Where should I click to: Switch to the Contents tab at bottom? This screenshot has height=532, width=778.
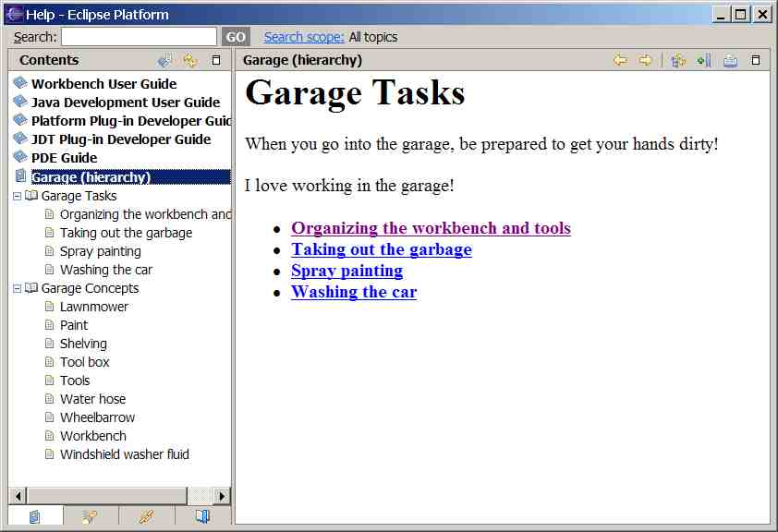[35, 516]
